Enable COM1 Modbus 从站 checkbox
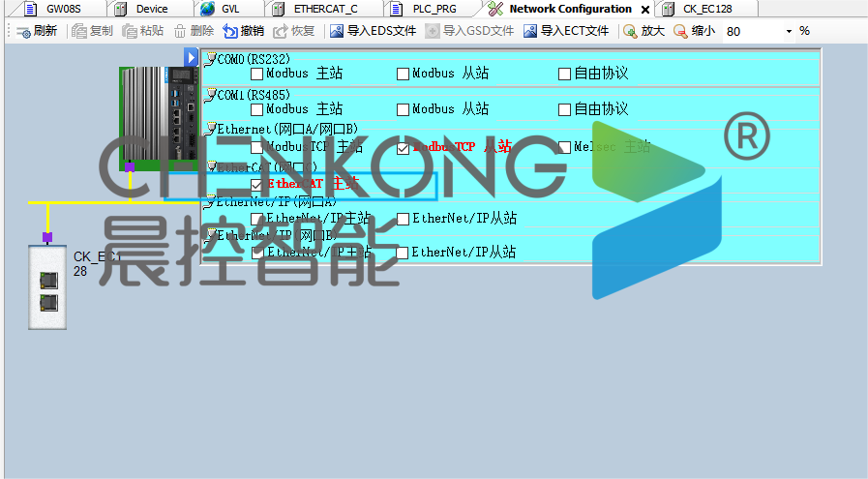Screen dimensions: 868x479 coord(403,109)
